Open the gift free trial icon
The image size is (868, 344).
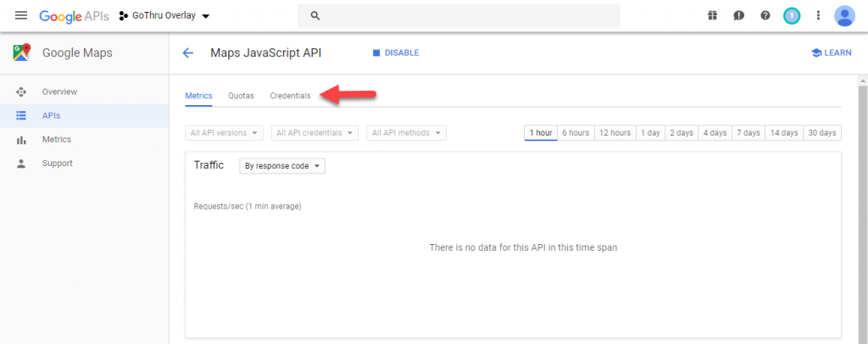coord(712,16)
